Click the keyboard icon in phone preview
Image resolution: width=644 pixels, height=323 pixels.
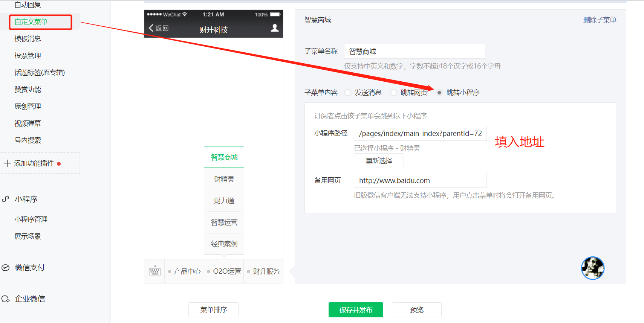[x=155, y=271]
